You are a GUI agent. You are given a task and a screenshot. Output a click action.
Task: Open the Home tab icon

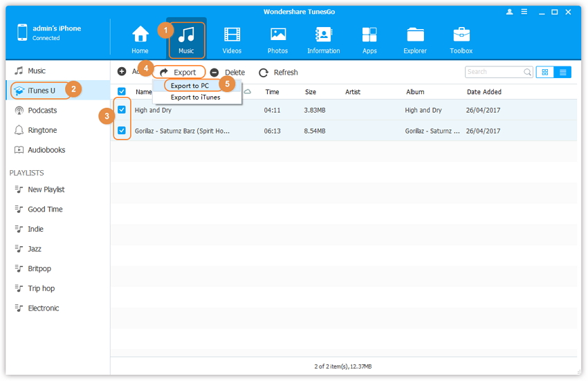[140, 35]
